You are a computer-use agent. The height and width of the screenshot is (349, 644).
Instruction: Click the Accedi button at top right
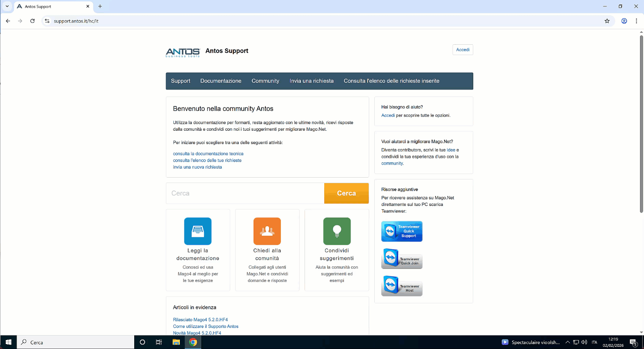[463, 50]
